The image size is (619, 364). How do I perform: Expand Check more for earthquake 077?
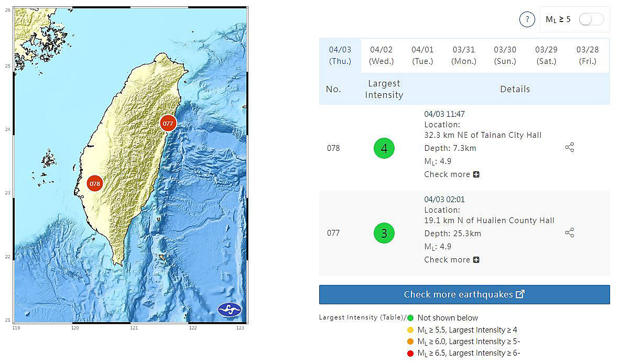coord(451,260)
